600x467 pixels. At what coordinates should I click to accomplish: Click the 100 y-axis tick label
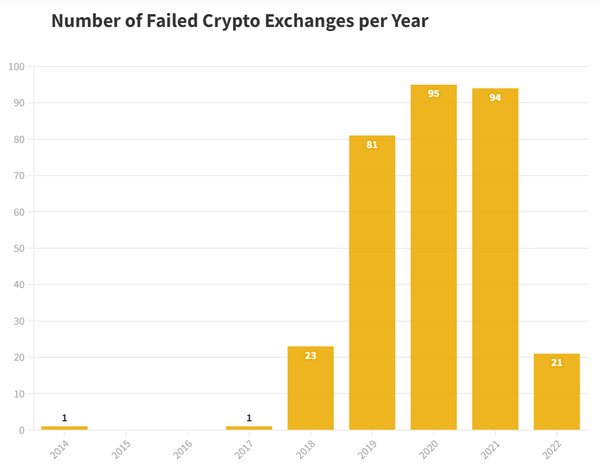[x=16, y=67]
